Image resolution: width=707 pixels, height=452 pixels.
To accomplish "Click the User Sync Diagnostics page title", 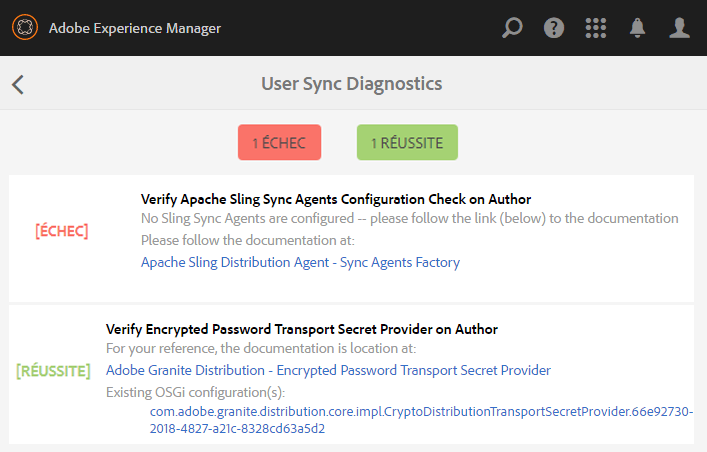I will click(352, 84).
